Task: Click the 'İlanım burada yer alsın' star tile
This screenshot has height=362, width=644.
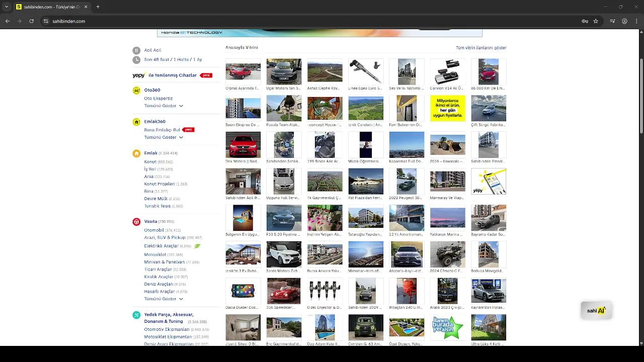Action: pyautogui.click(x=447, y=327)
